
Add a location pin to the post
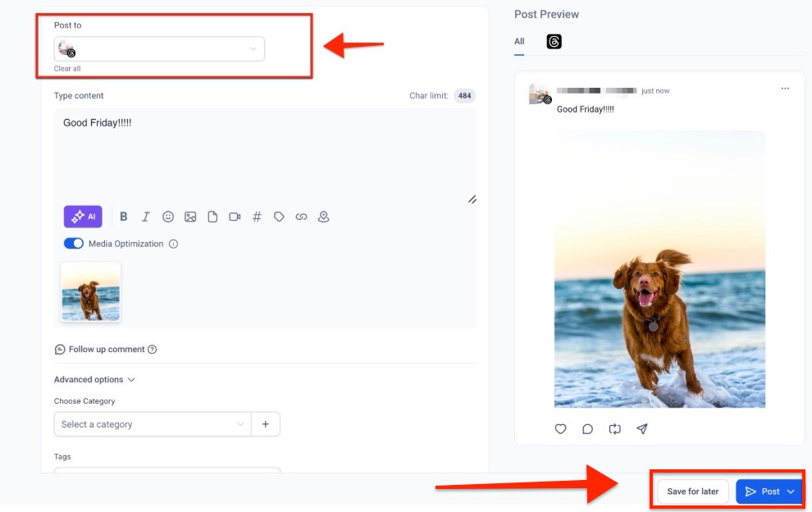tap(324, 217)
